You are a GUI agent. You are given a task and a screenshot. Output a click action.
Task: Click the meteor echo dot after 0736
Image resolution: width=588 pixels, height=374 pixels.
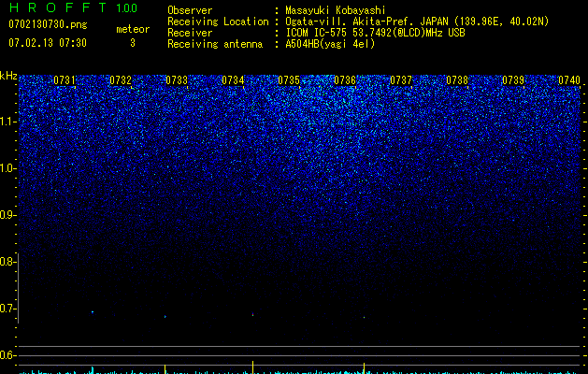click(364, 317)
